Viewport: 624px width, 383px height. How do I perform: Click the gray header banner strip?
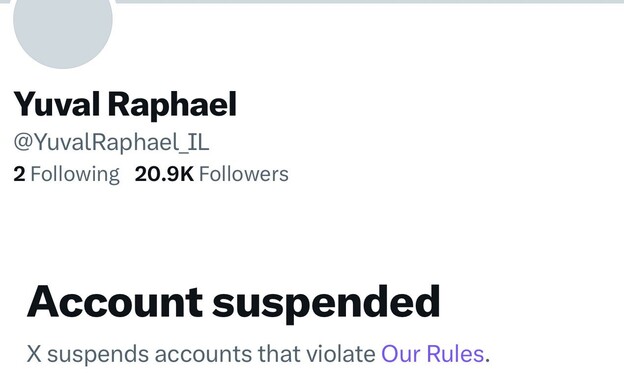point(370,2)
